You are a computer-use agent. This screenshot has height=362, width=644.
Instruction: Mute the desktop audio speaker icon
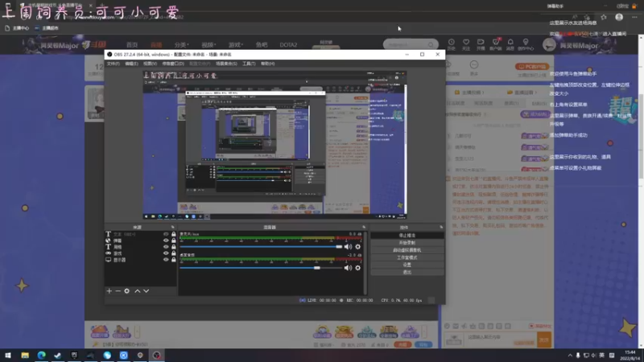[348, 268]
